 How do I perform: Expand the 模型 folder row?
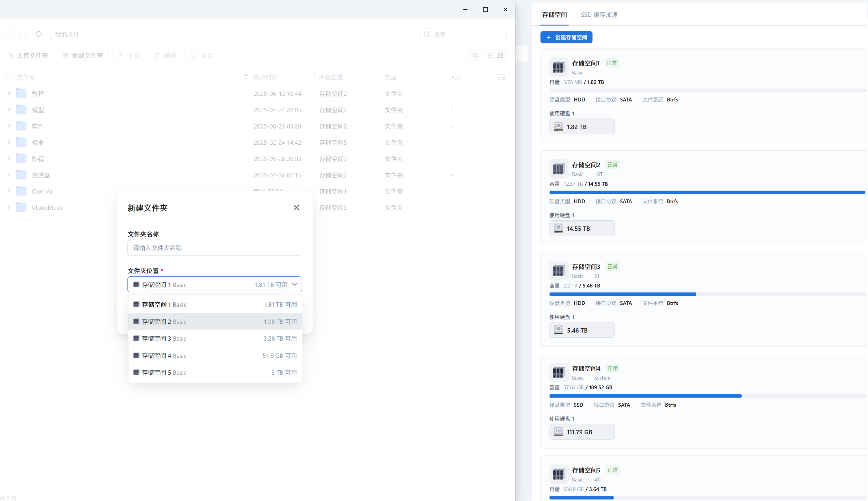[x=9, y=109]
